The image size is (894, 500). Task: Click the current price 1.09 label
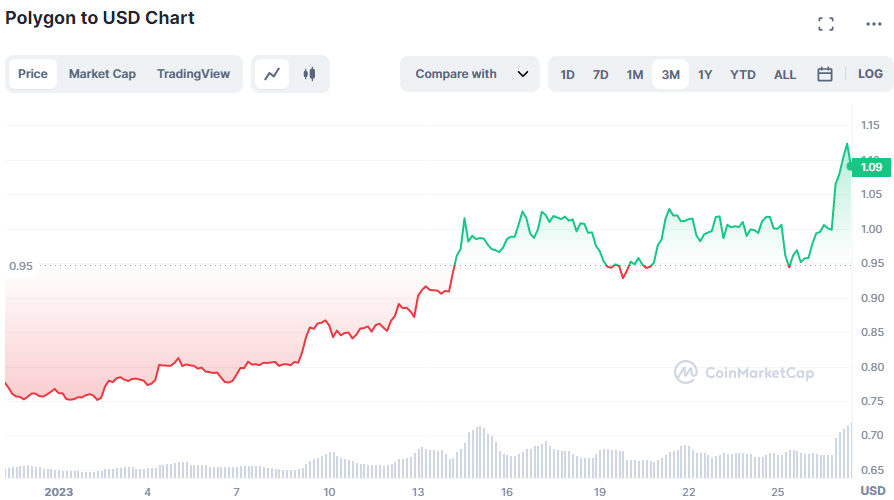870,167
